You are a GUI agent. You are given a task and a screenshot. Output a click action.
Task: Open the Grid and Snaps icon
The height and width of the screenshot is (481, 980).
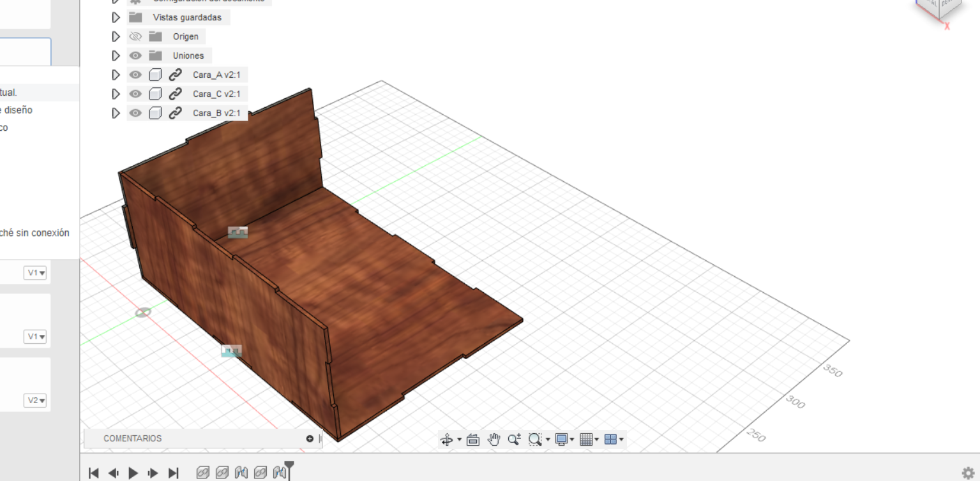click(x=586, y=440)
